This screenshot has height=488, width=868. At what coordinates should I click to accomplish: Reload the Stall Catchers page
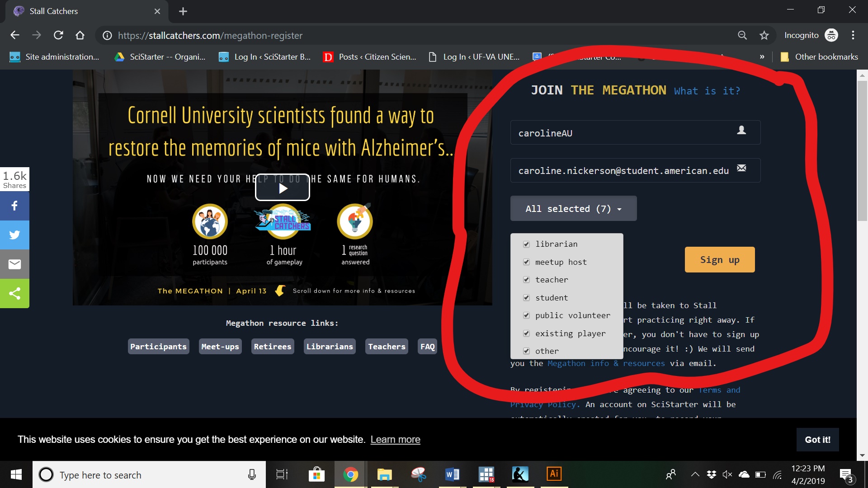point(58,35)
